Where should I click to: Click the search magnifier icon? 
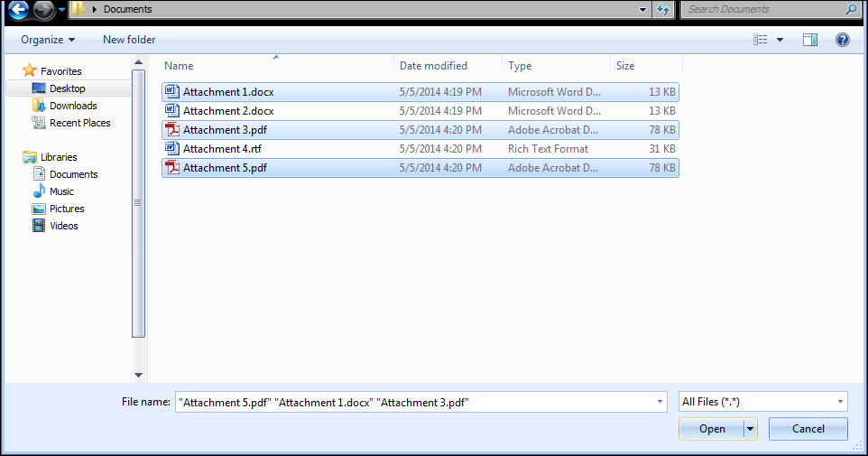click(851, 10)
